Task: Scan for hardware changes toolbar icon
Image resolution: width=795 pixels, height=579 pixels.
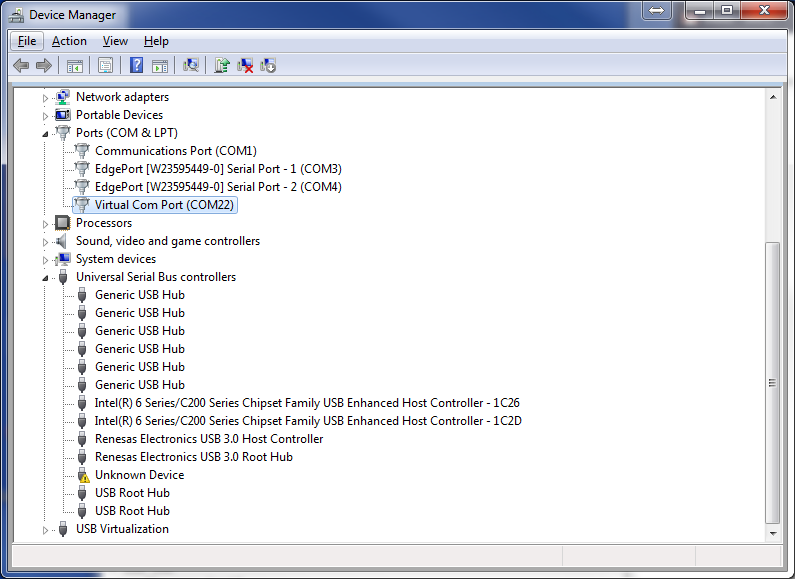Action: click(191, 65)
